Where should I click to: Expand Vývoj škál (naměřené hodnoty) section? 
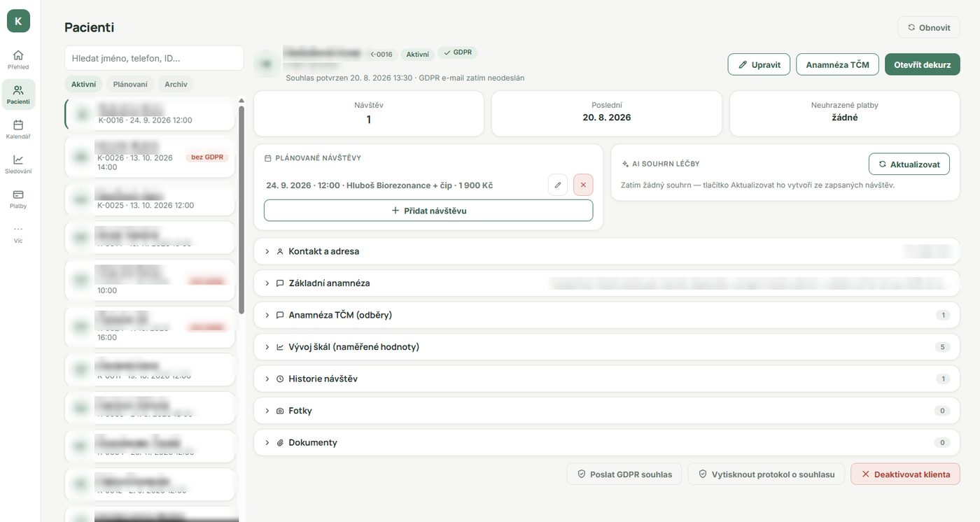click(x=607, y=347)
